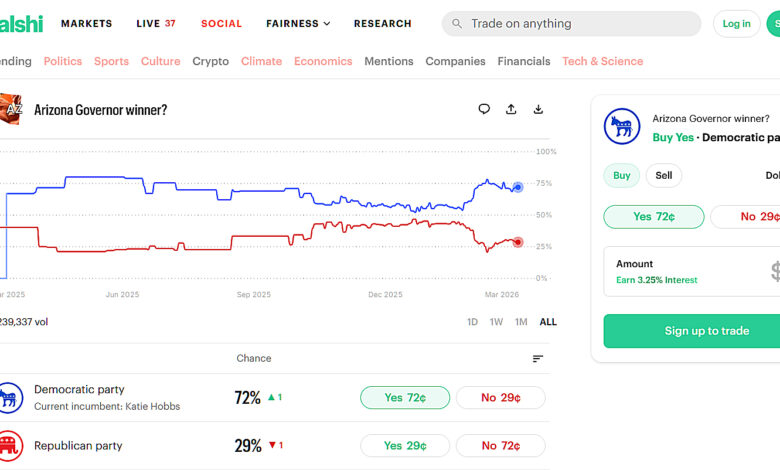The width and height of the screenshot is (780, 470).
Task: Click the sort filter icon beside Chance
Action: [538, 359]
